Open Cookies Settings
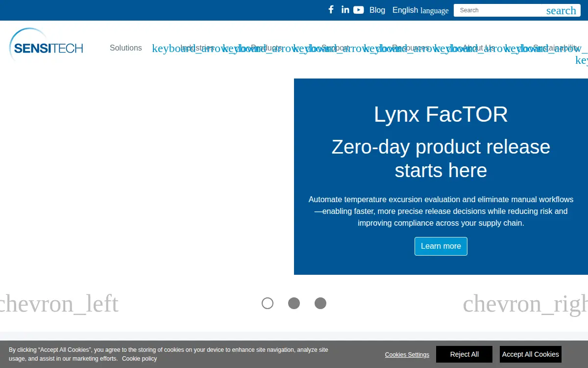The width and height of the screenshot is (588, 368). 407,355
